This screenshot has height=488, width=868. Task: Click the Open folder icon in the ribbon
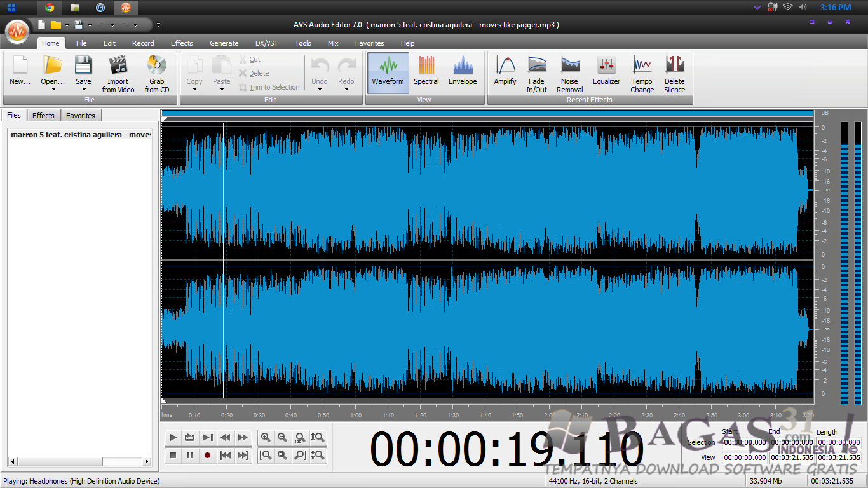[x=53, y=65]
